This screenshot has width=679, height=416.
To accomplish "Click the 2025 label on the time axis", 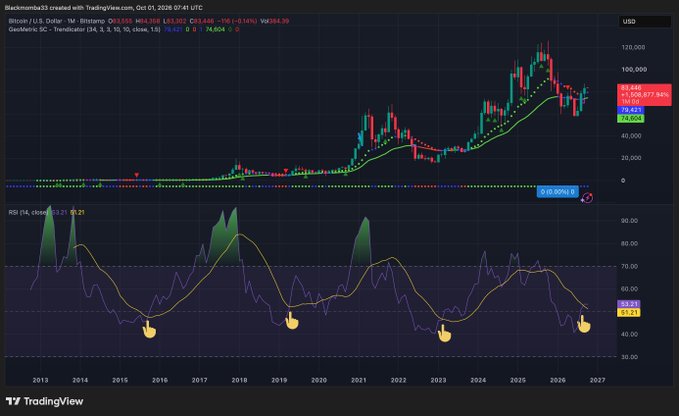I will pyautogui.click(x=518, y=380).
